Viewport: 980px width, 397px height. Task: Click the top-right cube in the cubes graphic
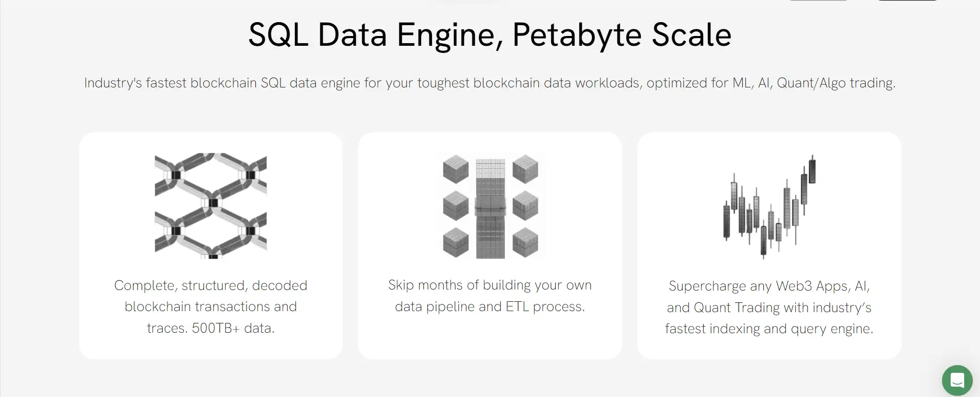[x=525, y=169]
